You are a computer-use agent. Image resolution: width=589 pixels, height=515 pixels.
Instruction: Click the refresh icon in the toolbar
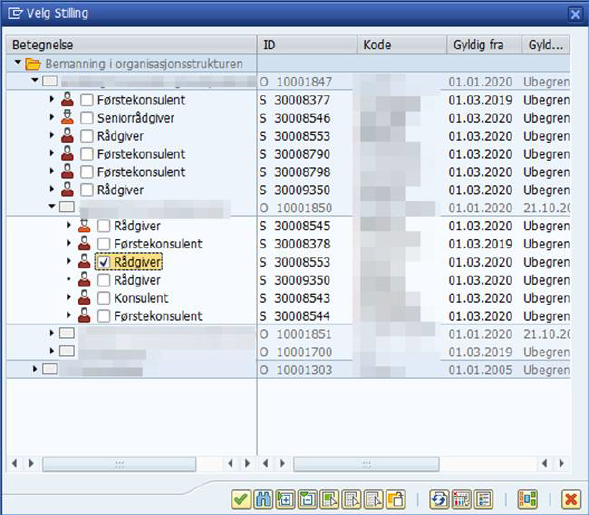coord(439,500)
